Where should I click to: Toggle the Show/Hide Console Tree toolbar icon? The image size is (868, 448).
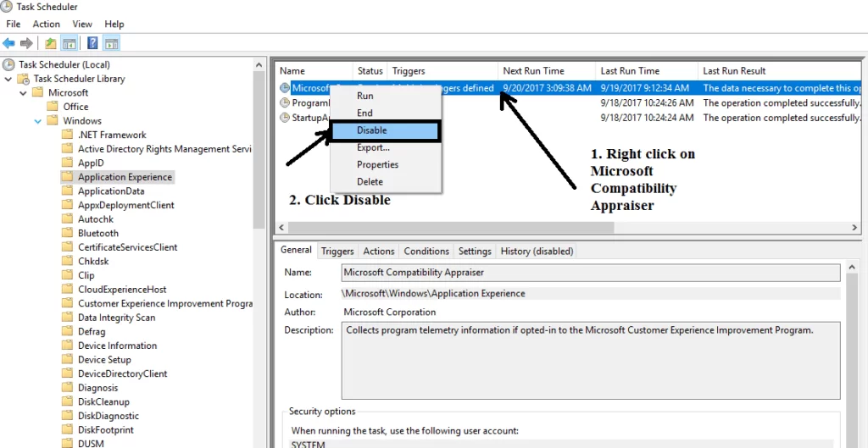click(x=70, y=43)
